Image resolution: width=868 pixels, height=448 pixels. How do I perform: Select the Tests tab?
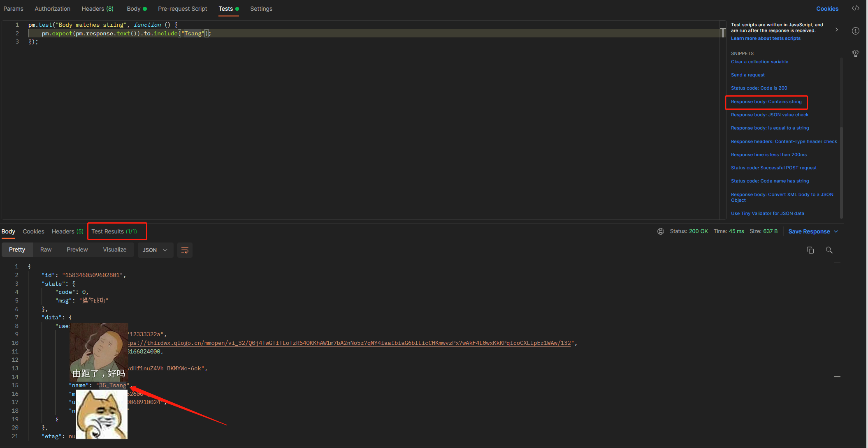[229, 9]
